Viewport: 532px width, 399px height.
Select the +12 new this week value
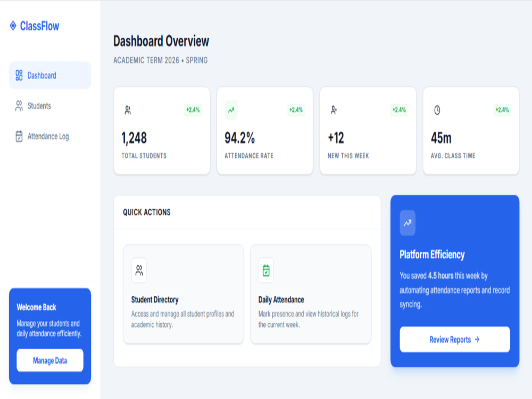pyautogui.click(x=336, y=138)
